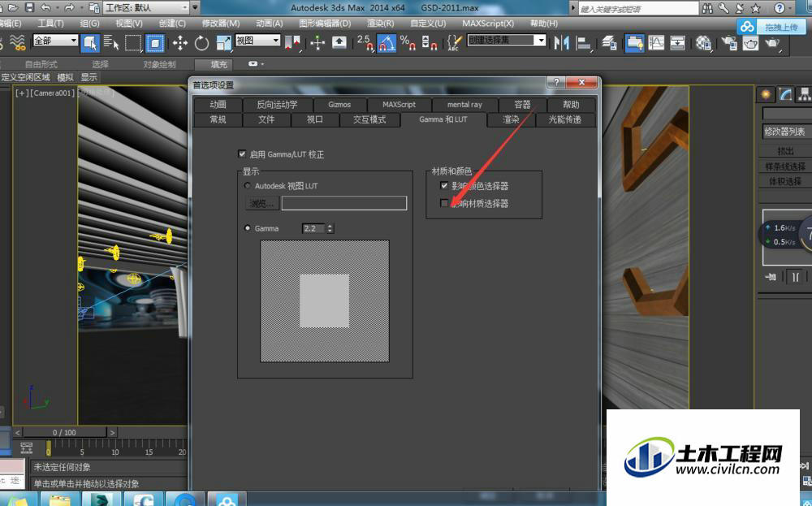
Task: Click the time slider 0 / 100
Action: tap(64, 432)
